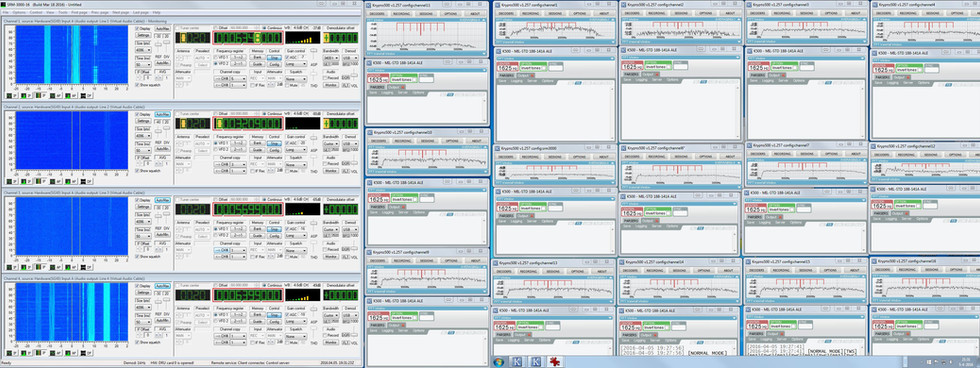Viewport: 980px width, 368px height.
Task: Toggle Display checkbox in Channel 1 panel
Action: pyautogui.click(x=137, y=29)
